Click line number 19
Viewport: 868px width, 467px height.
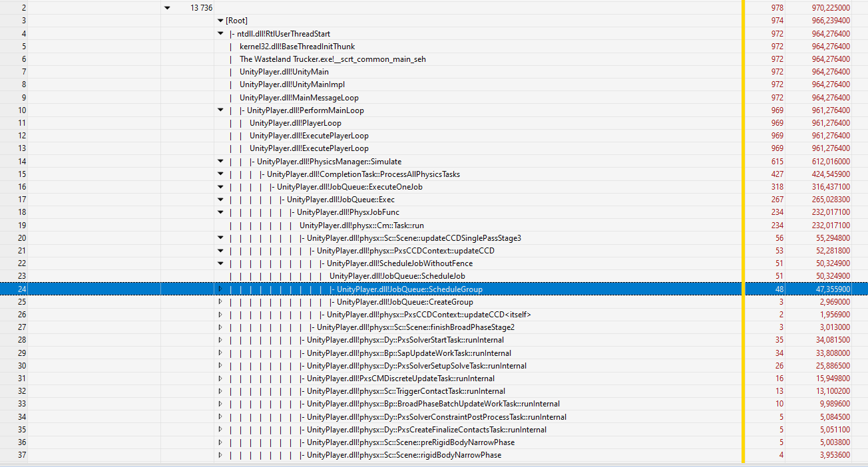[23, 226]
